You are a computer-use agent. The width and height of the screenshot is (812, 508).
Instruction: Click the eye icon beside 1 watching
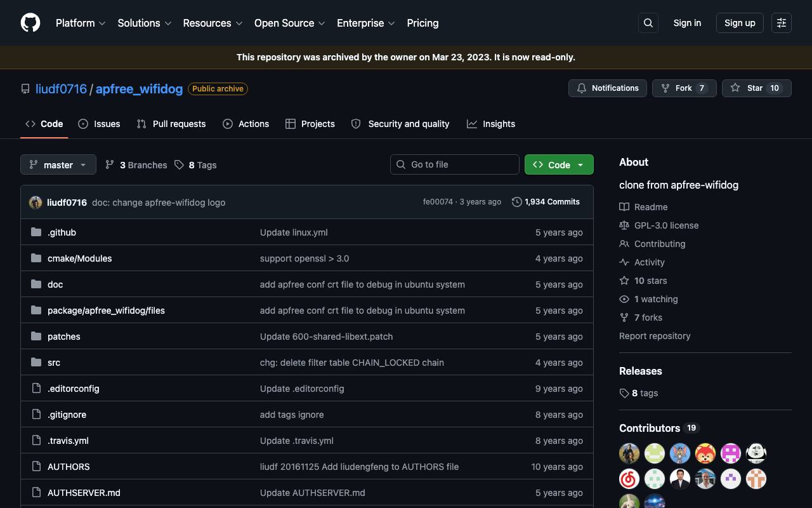pyautogui.click(x=624, y=299)
